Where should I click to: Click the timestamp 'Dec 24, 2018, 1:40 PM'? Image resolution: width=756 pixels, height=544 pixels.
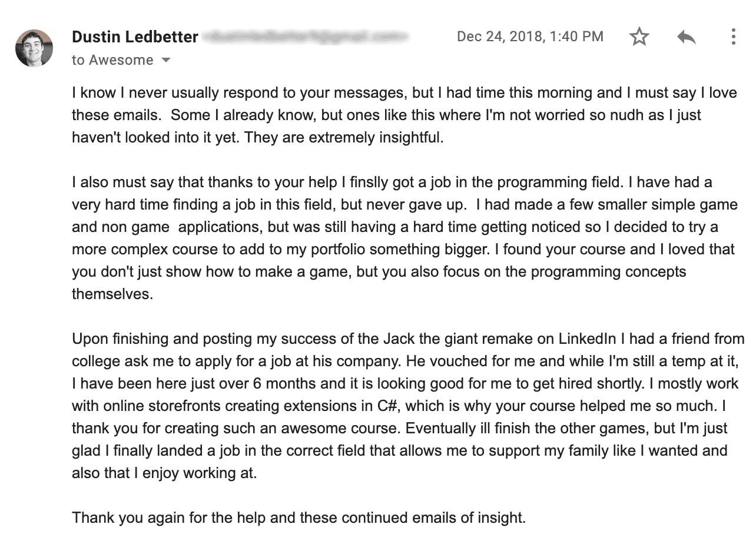tap(530, 36)
